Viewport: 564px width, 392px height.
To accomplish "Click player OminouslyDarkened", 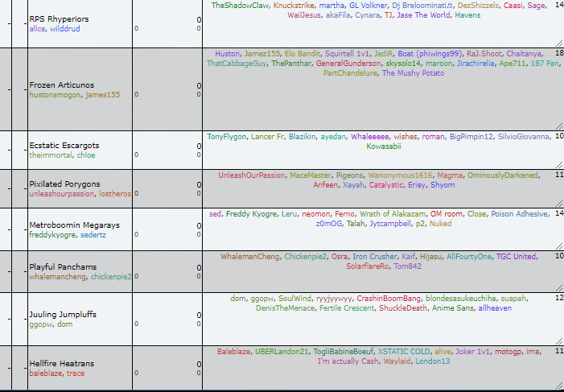I will 503,175.
